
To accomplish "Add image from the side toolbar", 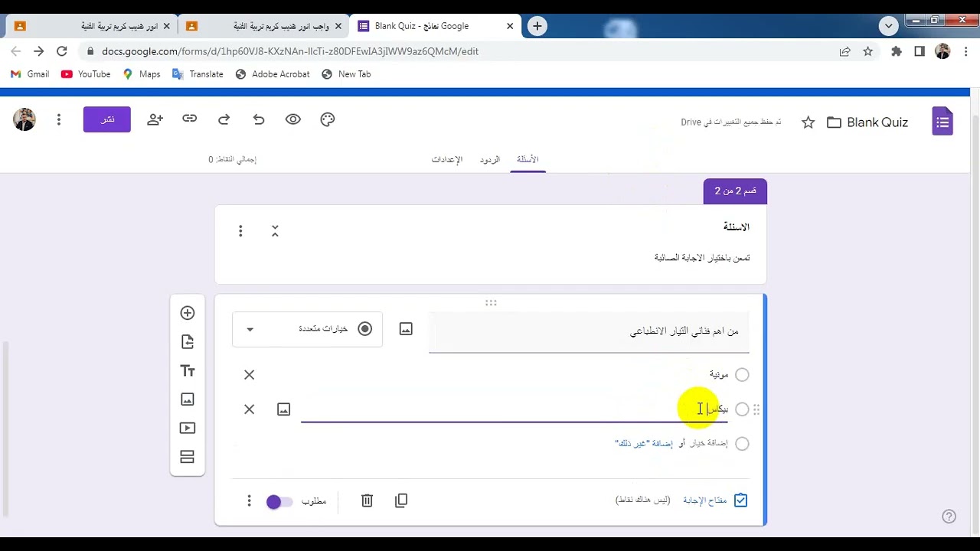I will (188, 399).
